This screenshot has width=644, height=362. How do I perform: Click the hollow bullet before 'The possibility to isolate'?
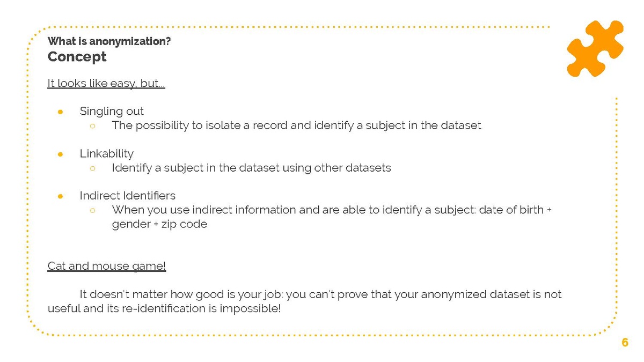tap(92, 125)
